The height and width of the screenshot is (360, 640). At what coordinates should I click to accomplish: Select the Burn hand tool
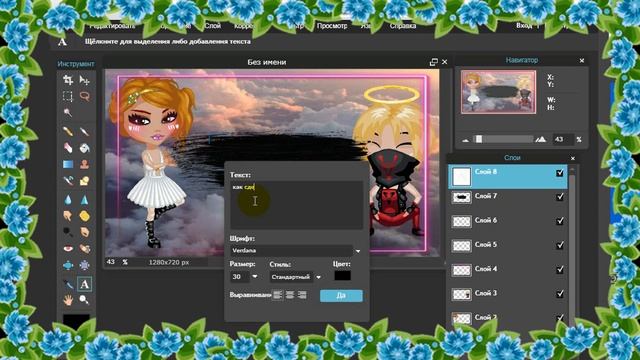point(84,232)
